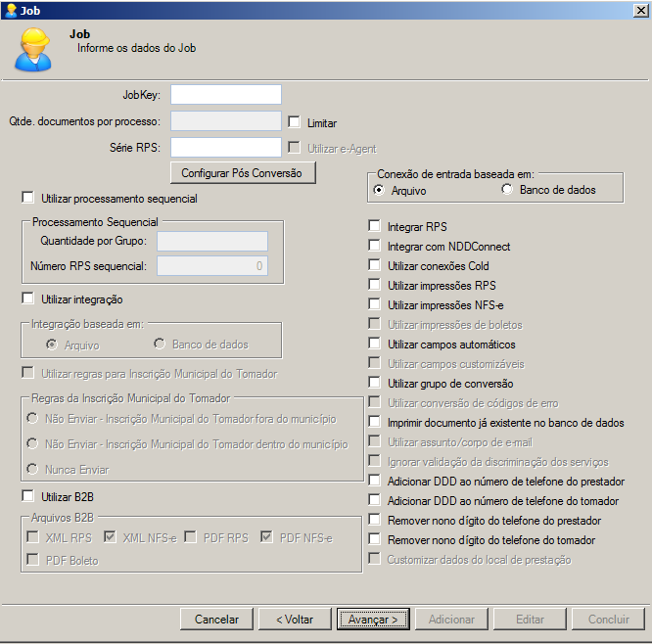652x644 pixels.
Task: Enable Utilizar impressões NFS-e
Action: 374,304
